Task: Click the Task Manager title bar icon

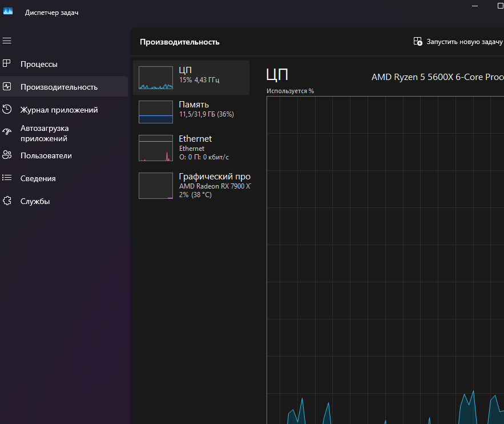Action: [8, 12]
